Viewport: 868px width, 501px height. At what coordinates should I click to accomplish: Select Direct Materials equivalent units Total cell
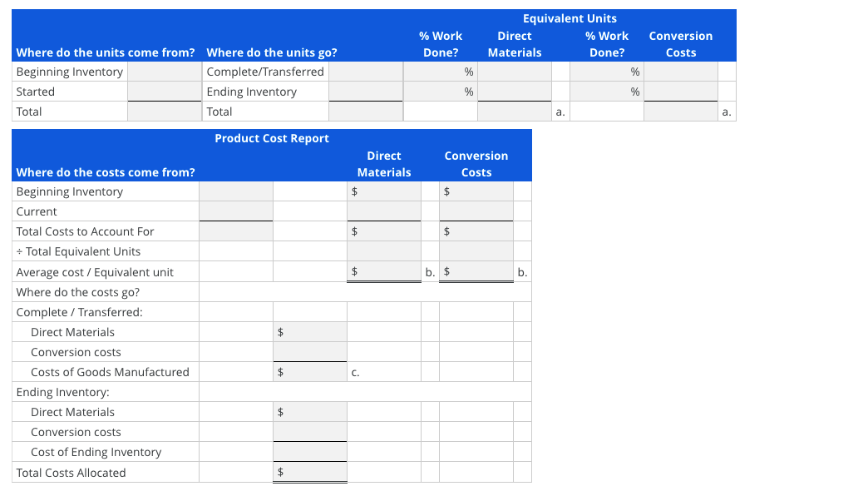(x=514, y=112)
